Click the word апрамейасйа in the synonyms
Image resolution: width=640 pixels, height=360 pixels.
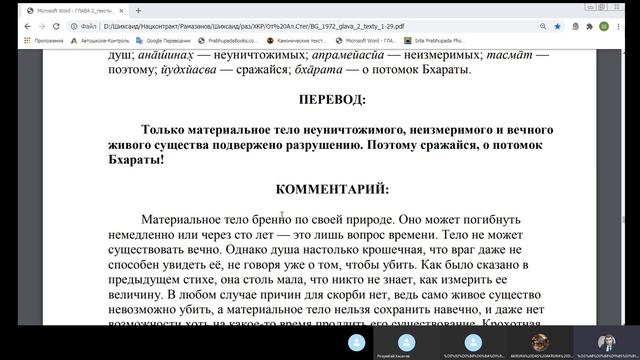pos(348,55)
